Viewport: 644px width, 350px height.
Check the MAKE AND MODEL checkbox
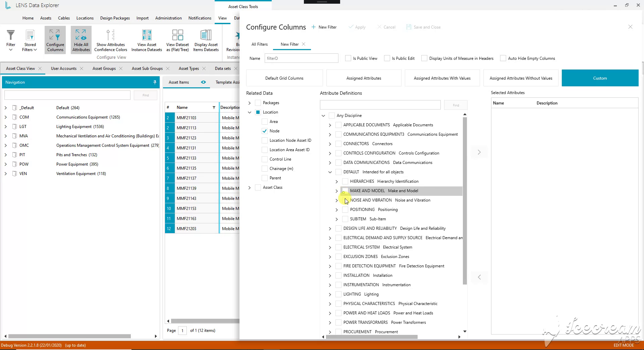pos(345,191)
